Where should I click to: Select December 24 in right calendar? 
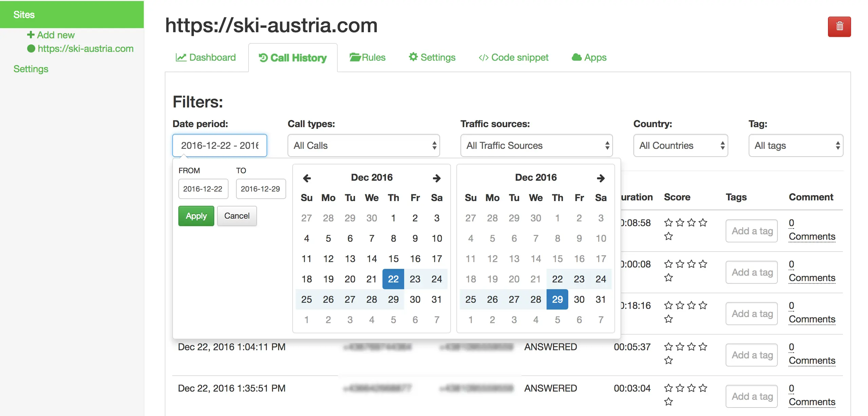pyautogui.click(x=601, y=279)
